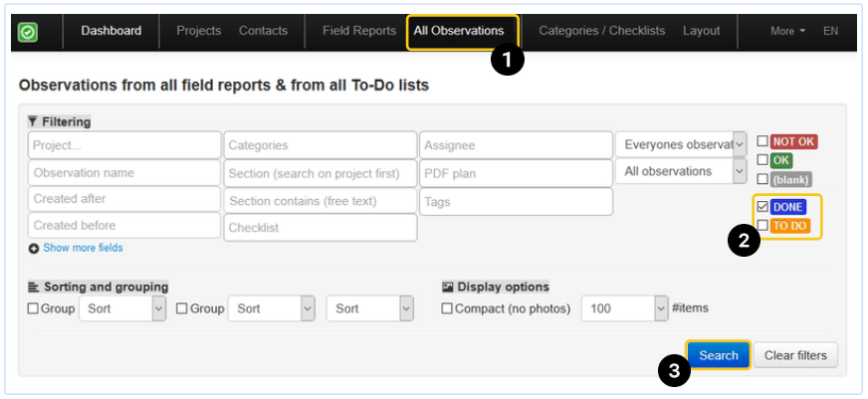This screenshot has height=399, width=868.
Task: Click the green checkmark app logo
Action: tap(28, 32)
